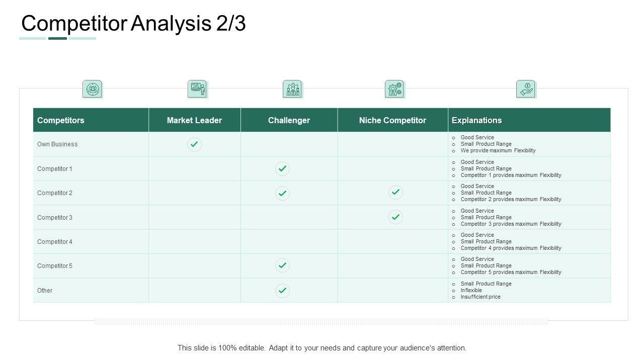This screenshot has height=362, width=644.
Task: Select the slide title "Competitor Analysis 2/3"
Action: pos(133,24)
